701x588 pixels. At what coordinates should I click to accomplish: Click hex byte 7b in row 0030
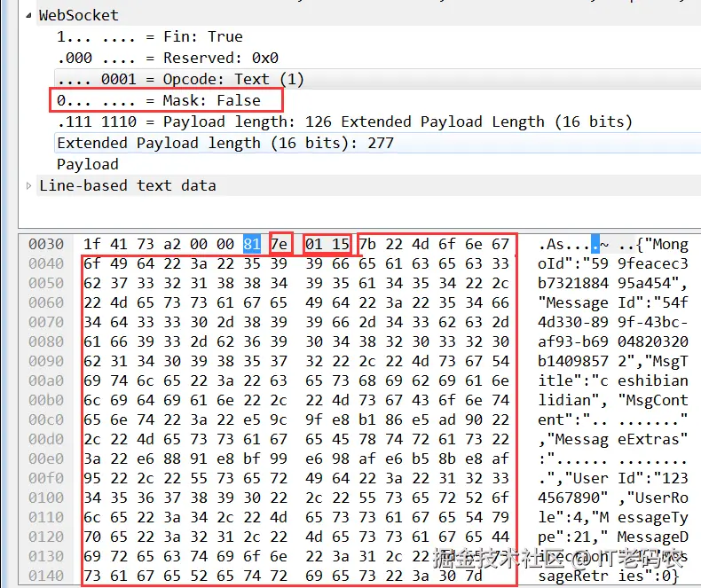tap(367, 244)
